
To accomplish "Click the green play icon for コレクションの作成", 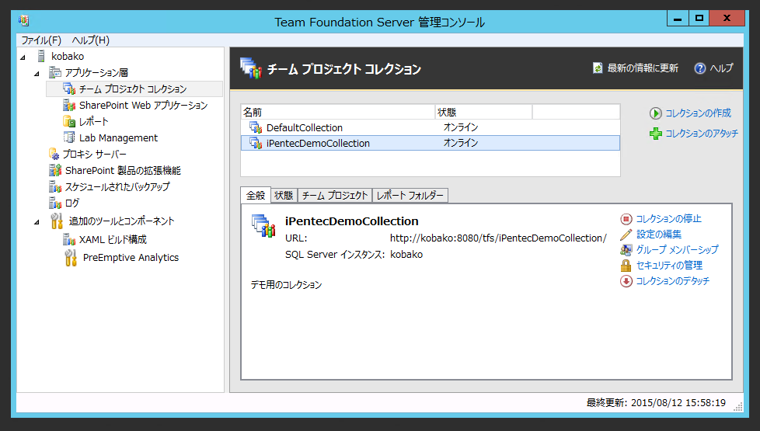I will click(655, 113).
